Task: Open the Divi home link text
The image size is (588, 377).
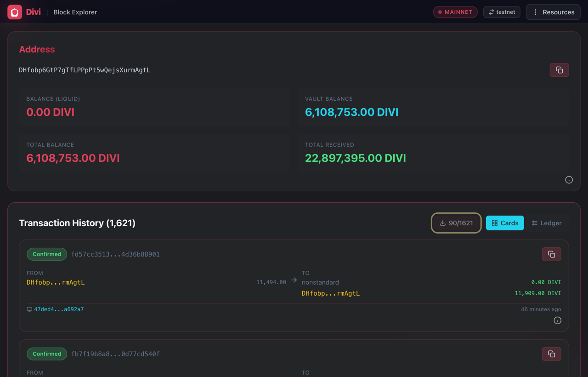Action: coord(33,12)
